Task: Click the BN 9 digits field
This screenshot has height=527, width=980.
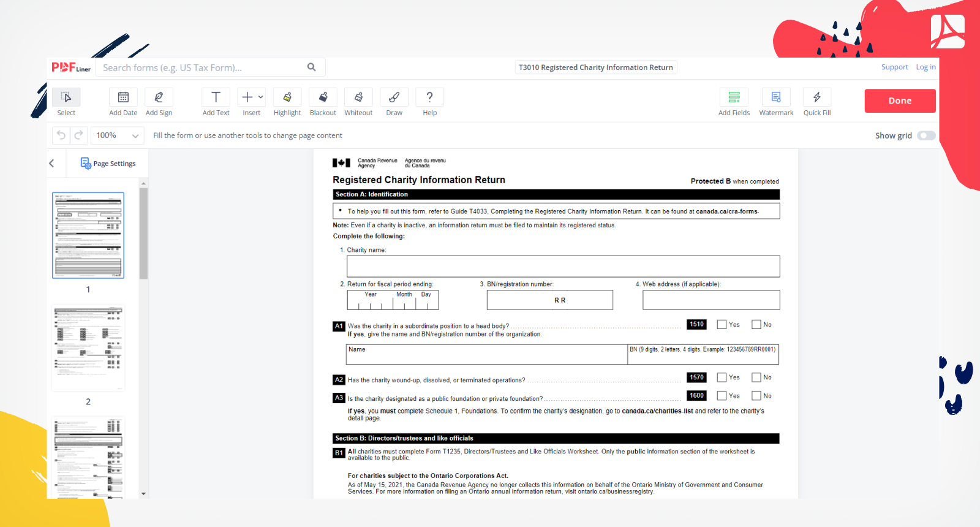Action: coord(703,354)
